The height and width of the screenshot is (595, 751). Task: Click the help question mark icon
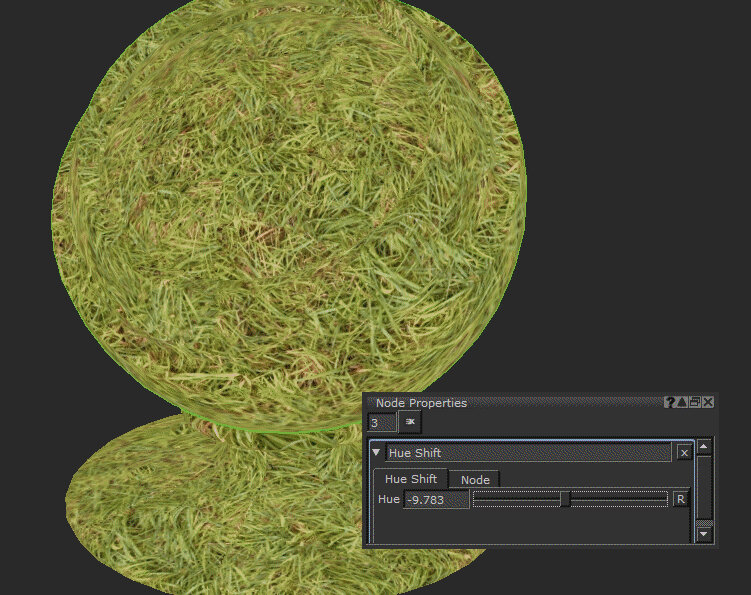670,402
